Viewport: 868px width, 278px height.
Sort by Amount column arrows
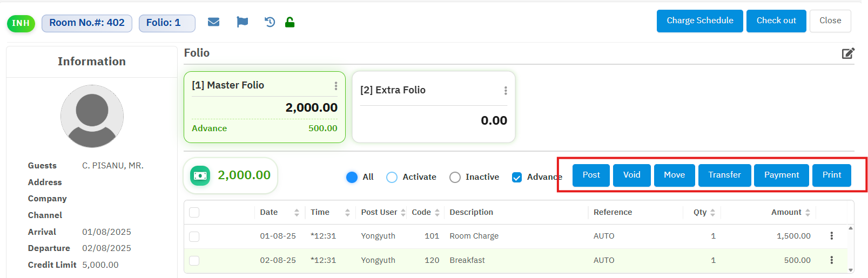(808, 213)
